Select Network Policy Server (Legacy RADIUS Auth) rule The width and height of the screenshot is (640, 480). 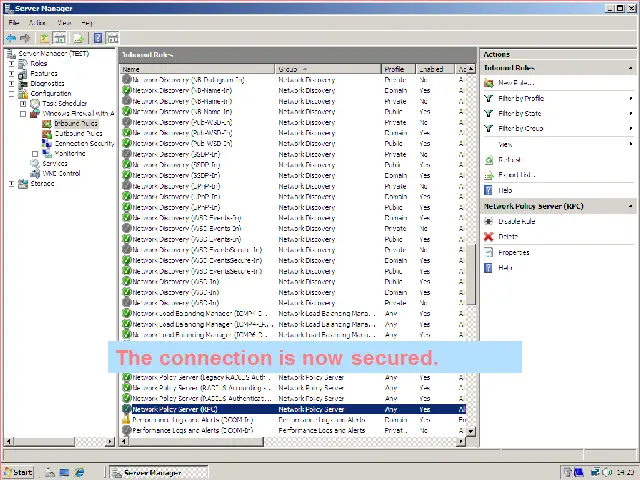pyautogui.click(x=293, y=378)
